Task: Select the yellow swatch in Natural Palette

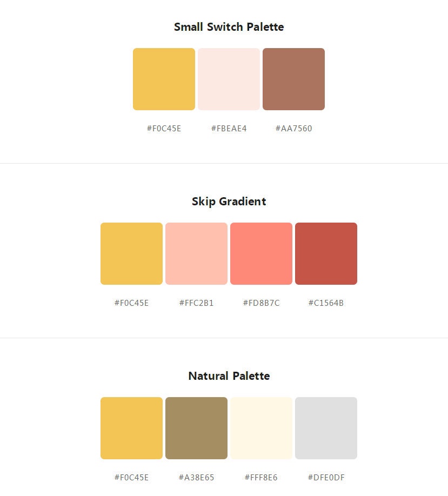Action: point(132,428)
